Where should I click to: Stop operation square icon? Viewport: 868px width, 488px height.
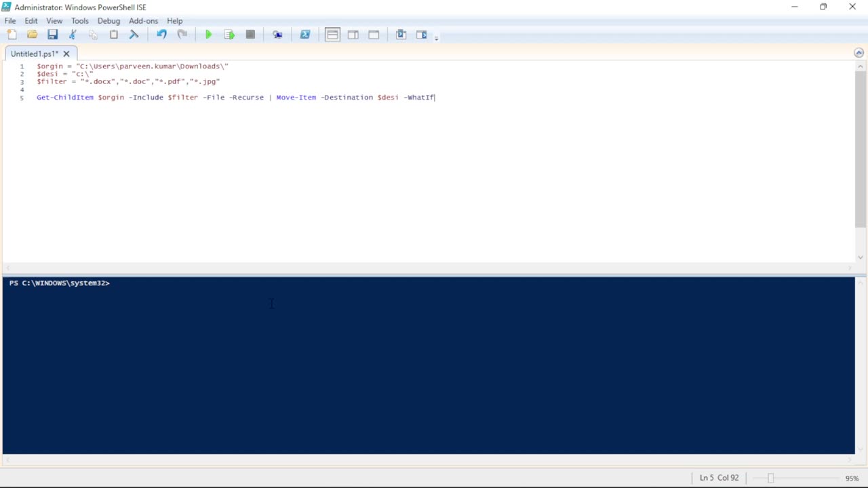250,35
